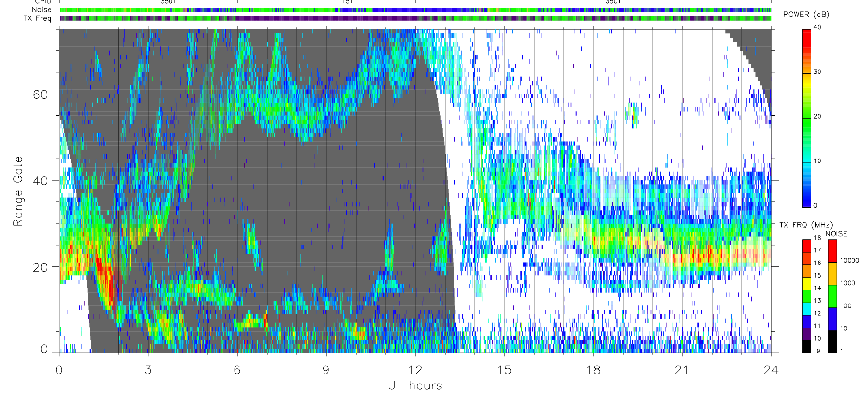Click the 15 tick label on UT axis

coord(504,370)
